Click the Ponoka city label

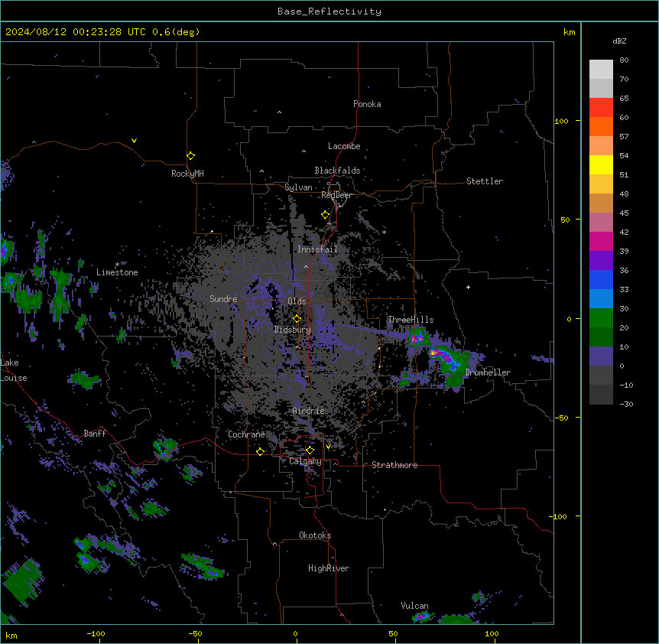pos(367,104)
